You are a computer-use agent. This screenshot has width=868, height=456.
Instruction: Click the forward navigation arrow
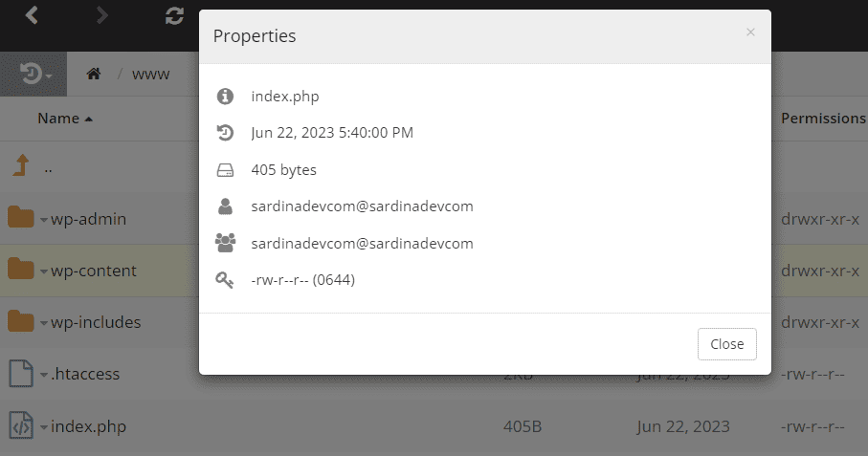tap(102, 15)
